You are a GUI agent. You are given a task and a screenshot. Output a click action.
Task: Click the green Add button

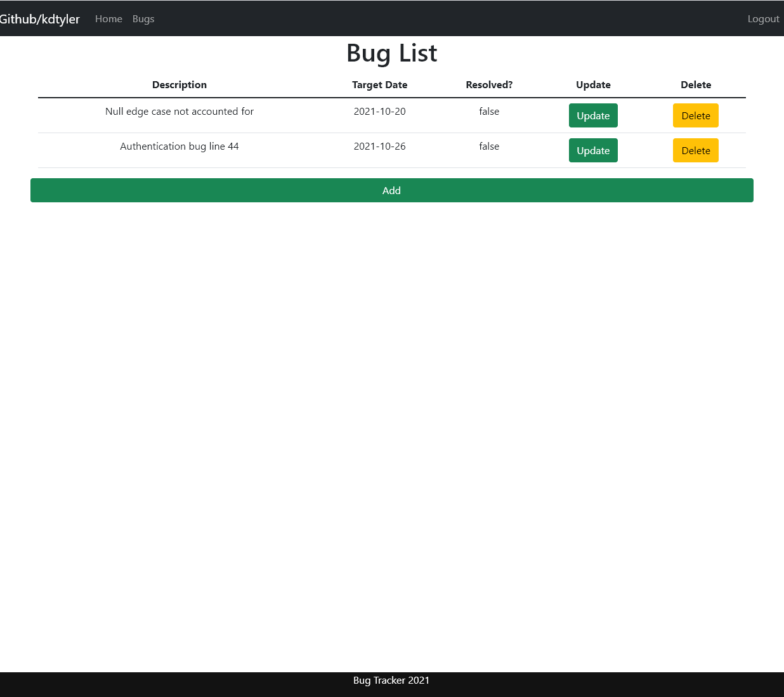pos(392,190)
